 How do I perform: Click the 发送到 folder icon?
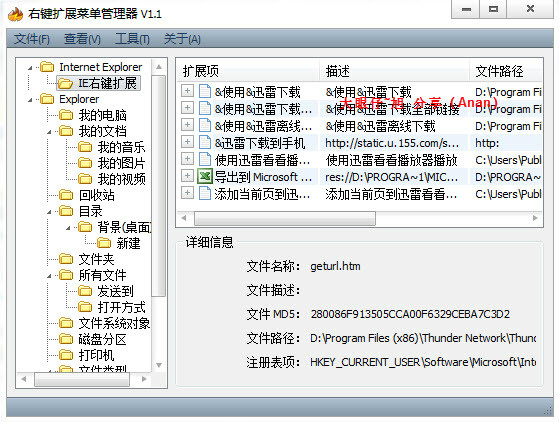point(85,291)
